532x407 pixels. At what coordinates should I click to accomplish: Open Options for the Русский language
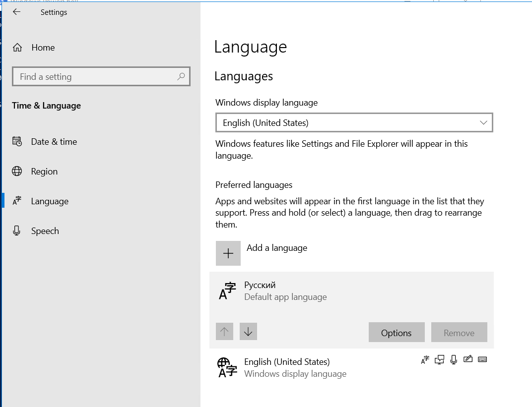point(397,333)
